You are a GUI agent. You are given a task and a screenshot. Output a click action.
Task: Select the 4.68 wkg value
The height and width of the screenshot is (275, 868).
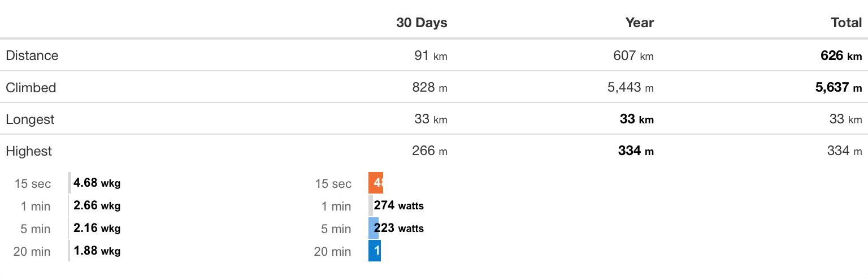click(97, 183)
